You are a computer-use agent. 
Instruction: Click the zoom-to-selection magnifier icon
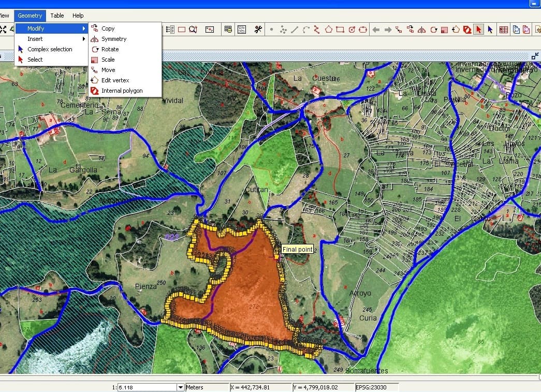point(193,30)
